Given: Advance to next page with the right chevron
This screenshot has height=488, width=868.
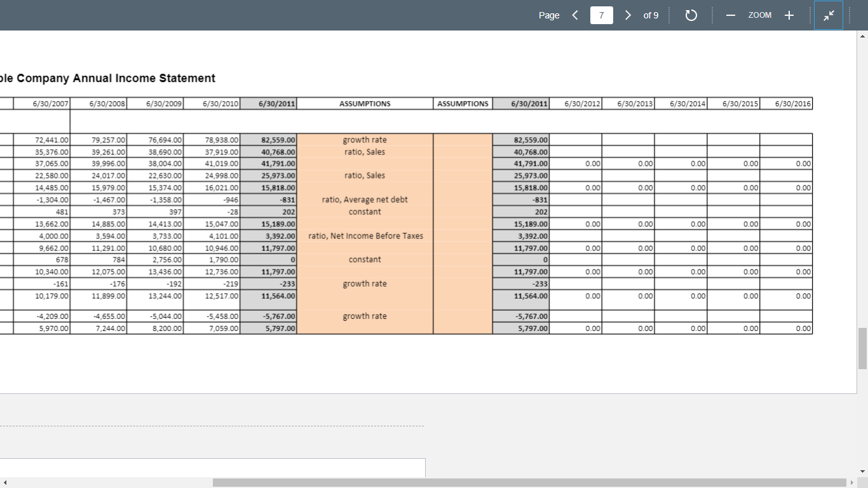Looking at the screenshot, I should (628, 15).
